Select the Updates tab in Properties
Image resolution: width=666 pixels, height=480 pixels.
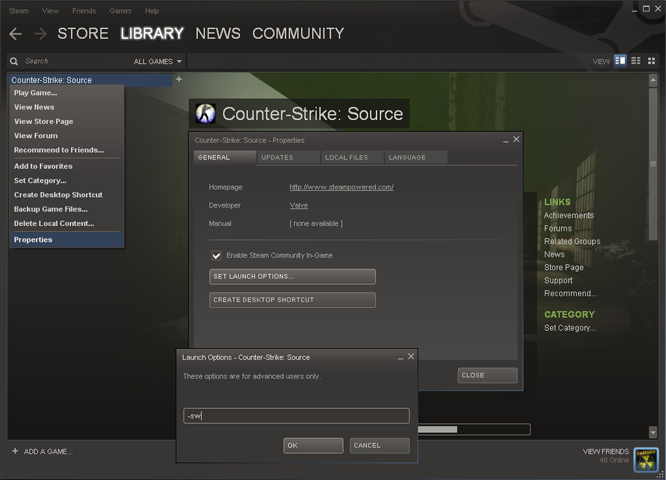tap(288, 157)
